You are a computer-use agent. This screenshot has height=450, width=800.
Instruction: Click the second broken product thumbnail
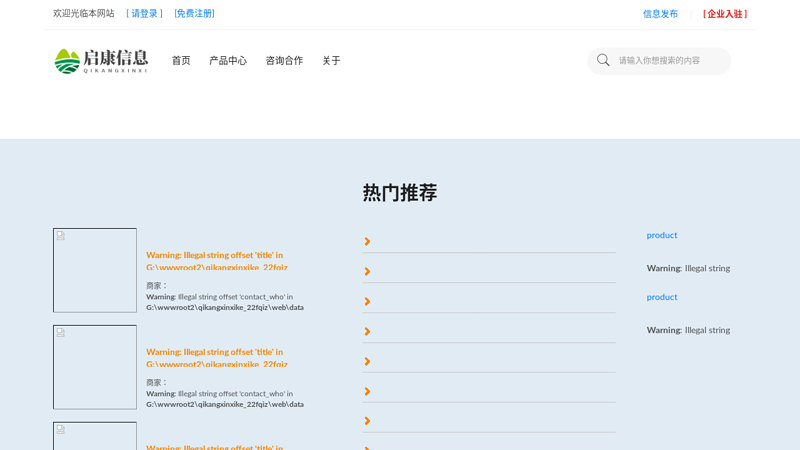95,367
